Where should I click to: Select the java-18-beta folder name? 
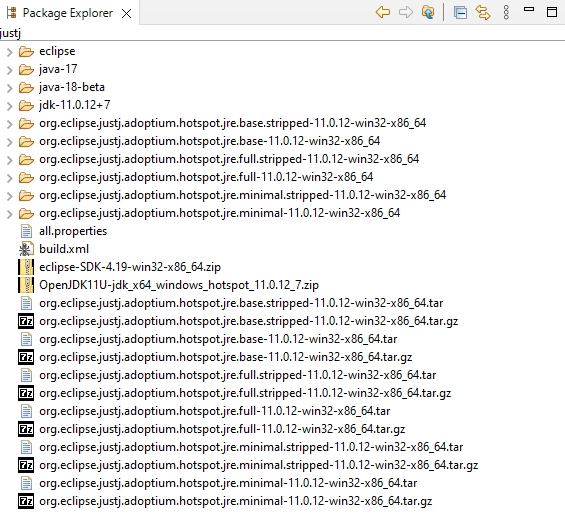tap(72, 87)
